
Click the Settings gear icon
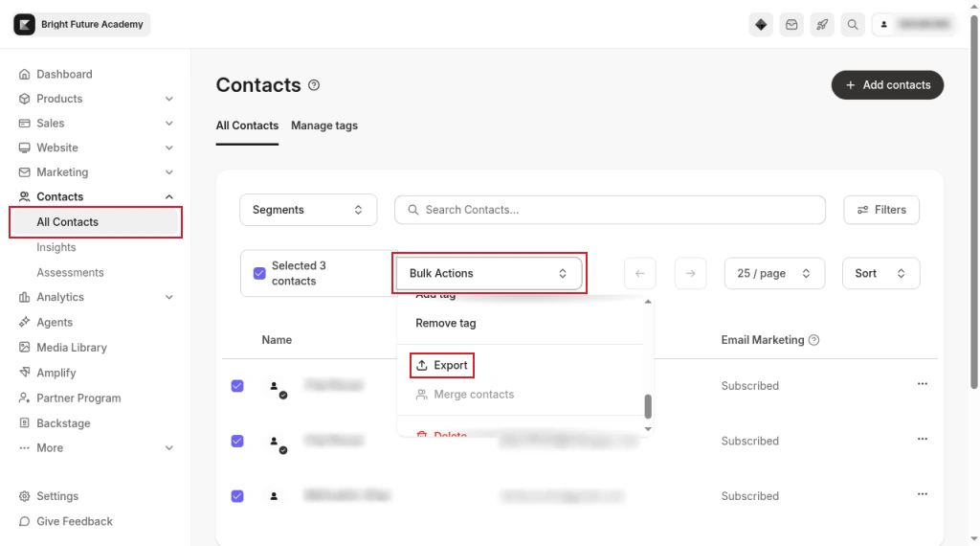24,496
